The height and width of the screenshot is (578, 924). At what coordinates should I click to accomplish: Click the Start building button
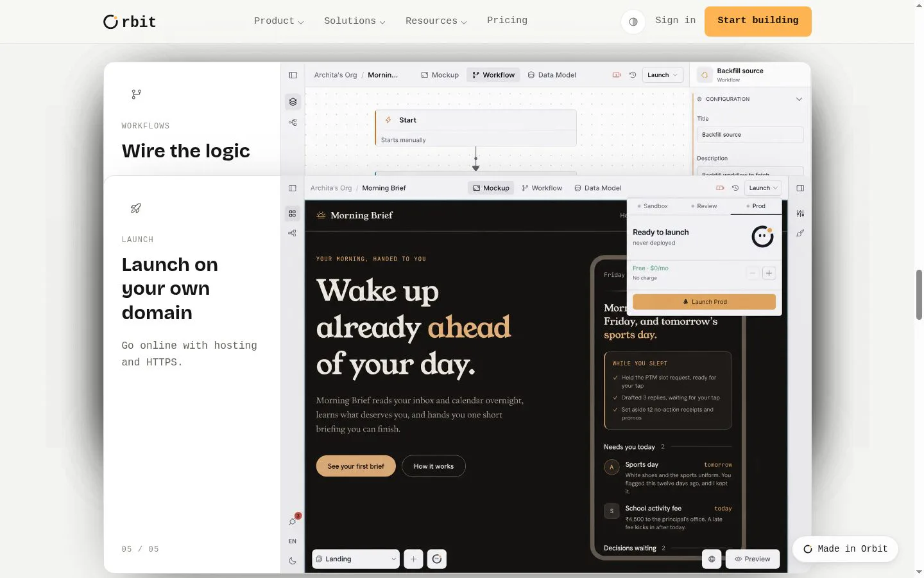click(x=758, y=21)
